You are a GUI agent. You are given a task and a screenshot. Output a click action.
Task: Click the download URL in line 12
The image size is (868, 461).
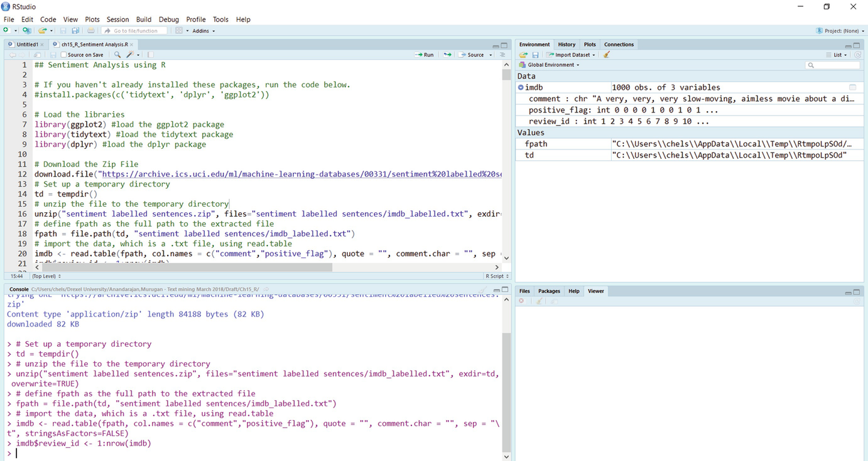click(x=301, y=174)
